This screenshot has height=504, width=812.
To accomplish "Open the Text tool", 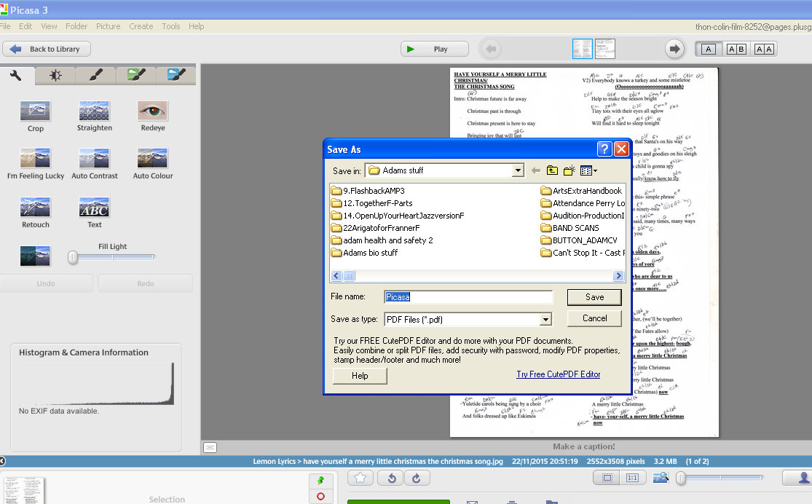I will click(x=94, y=209).
